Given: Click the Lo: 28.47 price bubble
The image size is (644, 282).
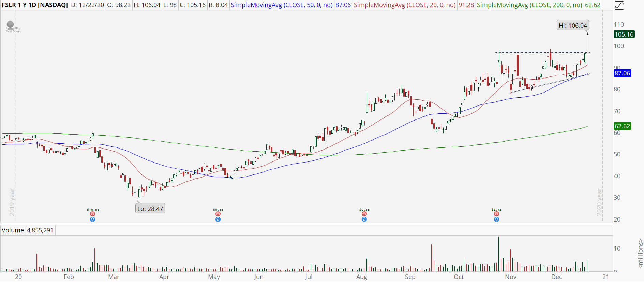Looking at the screenshot, I should pyautogui.click(x=150, y=209).
